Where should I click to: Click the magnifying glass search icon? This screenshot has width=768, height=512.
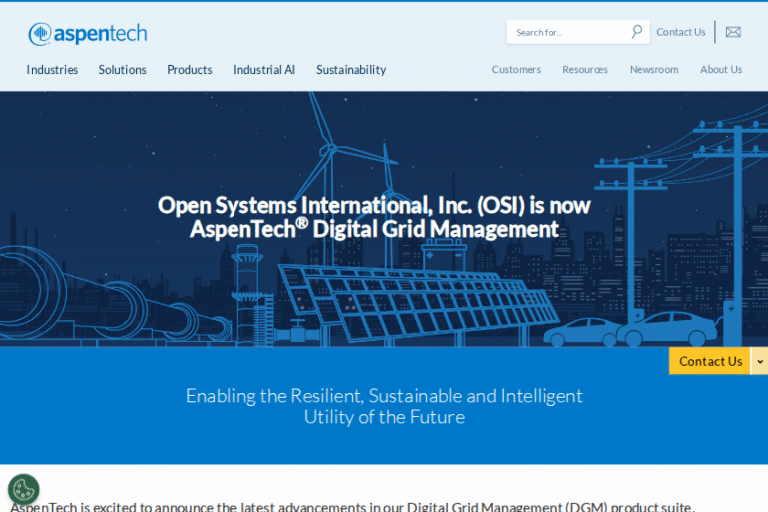point(637,32)
